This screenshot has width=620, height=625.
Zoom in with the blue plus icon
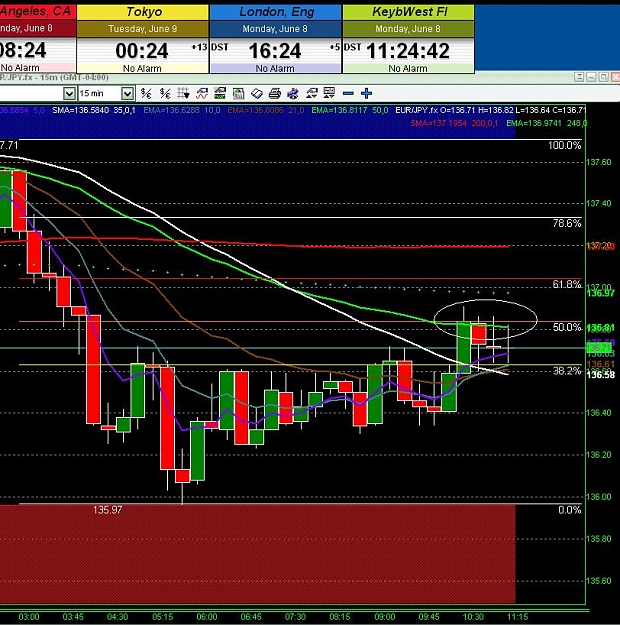366,94
